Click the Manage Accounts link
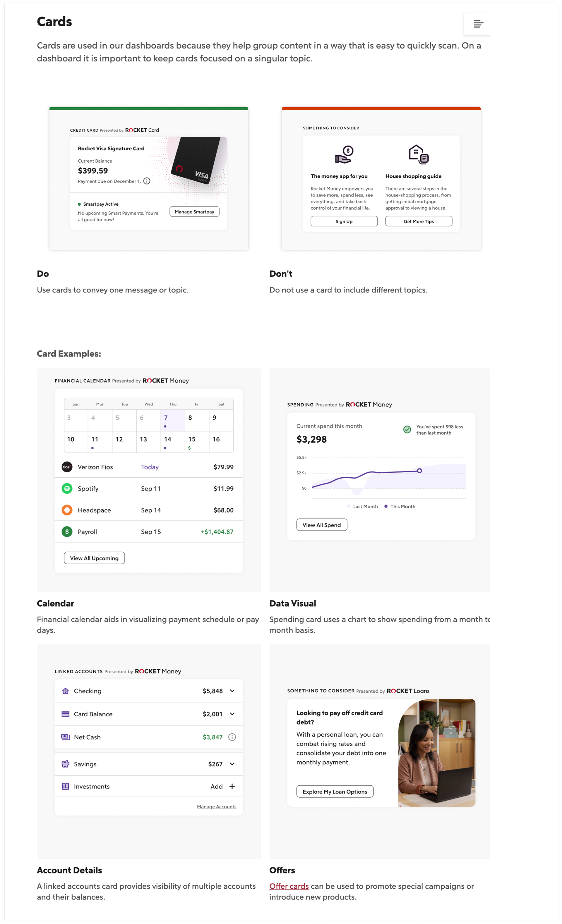Screen dimensions: 562x924 (x=217, y=807)
